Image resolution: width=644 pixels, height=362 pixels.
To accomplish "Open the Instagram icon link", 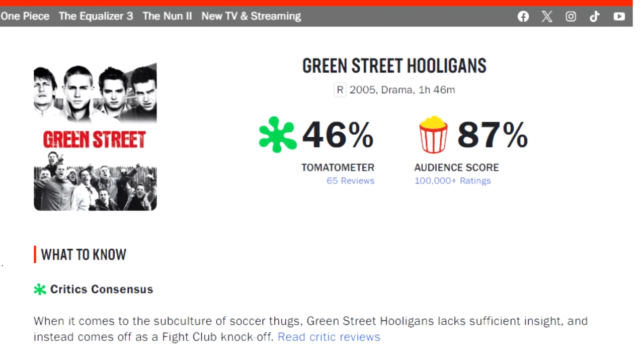I will point(571,17).
